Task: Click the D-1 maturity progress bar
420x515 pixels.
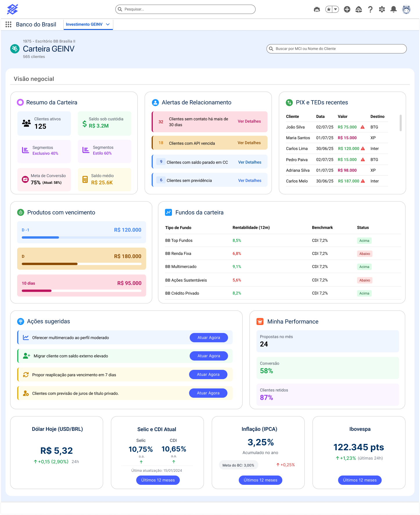Action: 82,237
